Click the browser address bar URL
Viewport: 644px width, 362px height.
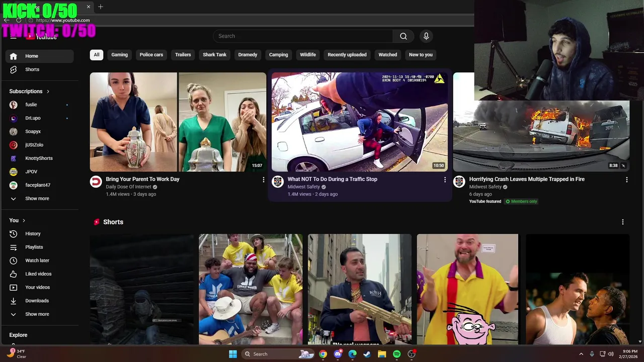(x=63, y=20)
